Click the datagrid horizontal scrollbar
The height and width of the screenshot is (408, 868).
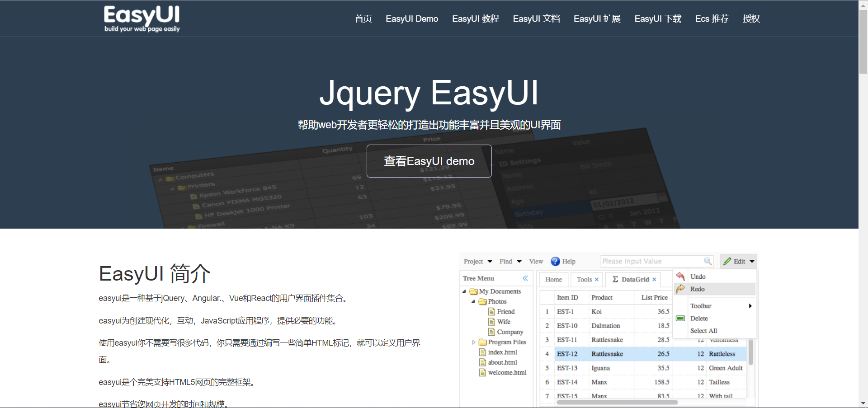tap(617, 402)
